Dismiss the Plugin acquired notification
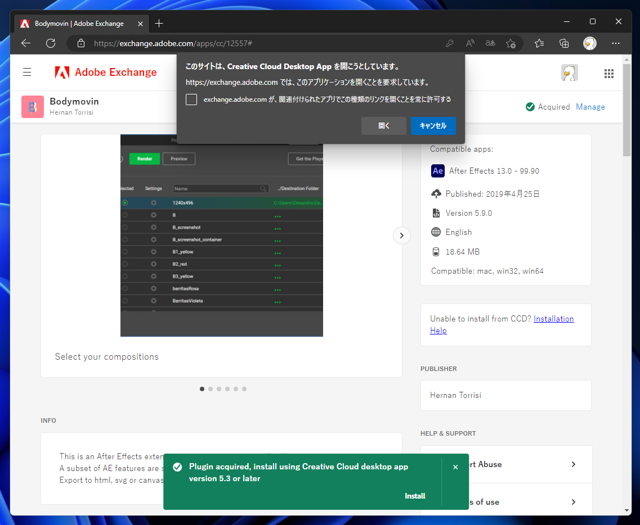Screen dimensions: 640x525 pos(456,467)
